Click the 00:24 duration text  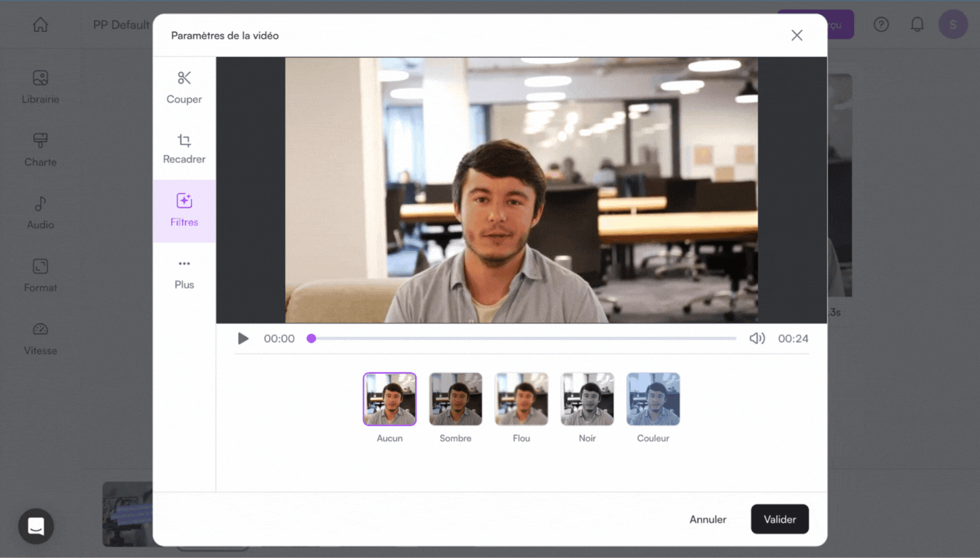[794, 338]
